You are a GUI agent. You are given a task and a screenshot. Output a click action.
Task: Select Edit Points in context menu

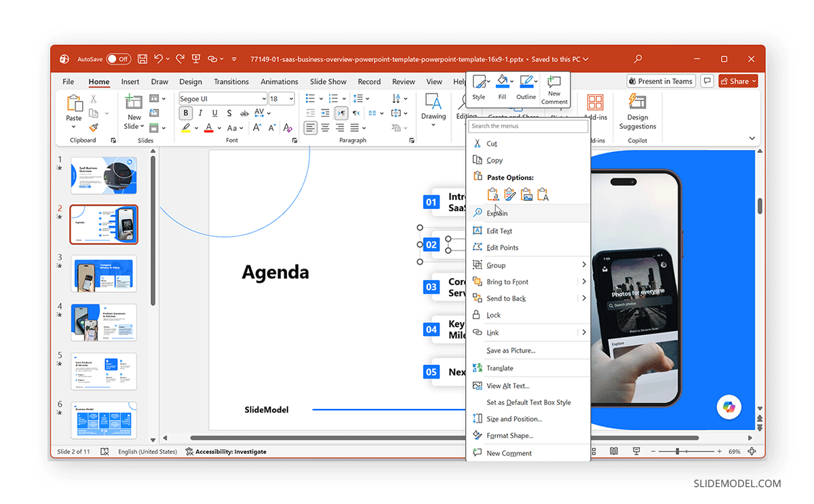click(528, 248)
